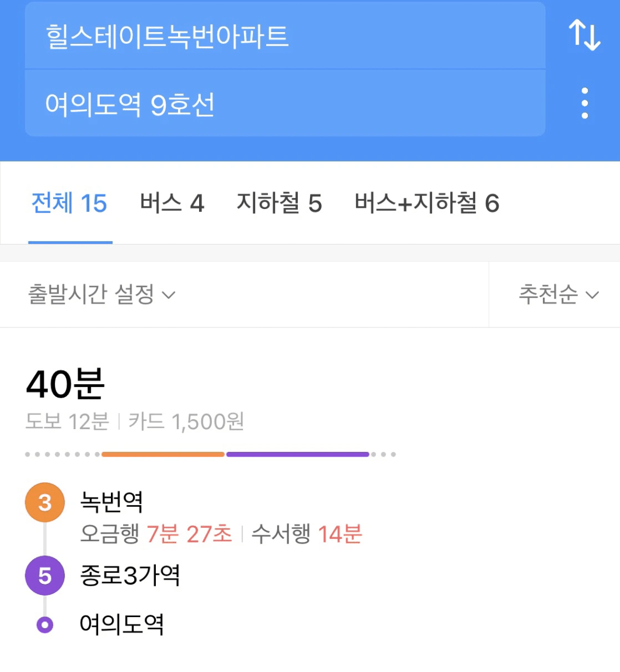This screenshot has width=620, height=672.
Task: Switch to the 지하철 5 tab
Action: [x=280, y=203]
